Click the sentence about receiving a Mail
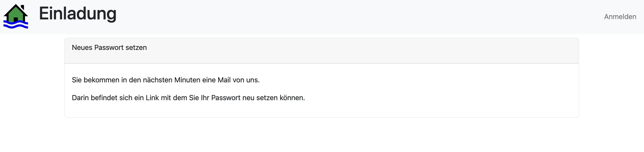Image resolution: width=644 pixels, height=152 pixels. tap(166, 80)
